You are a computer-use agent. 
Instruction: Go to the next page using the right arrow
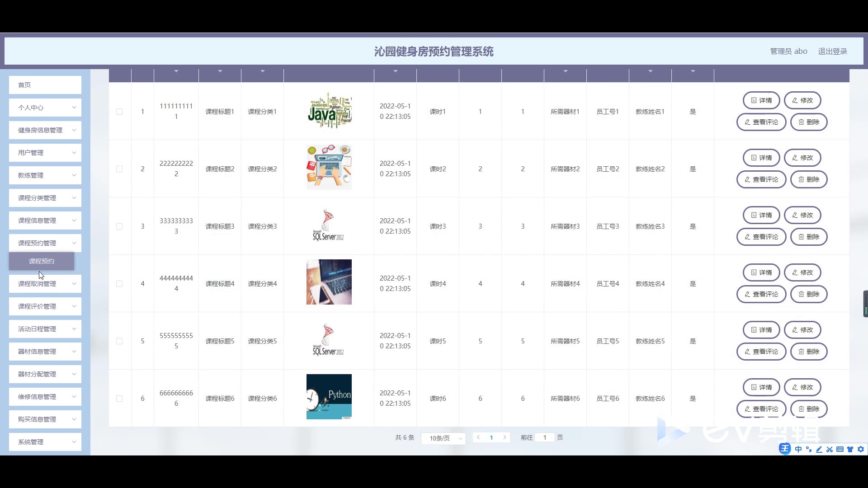[505, 437]
